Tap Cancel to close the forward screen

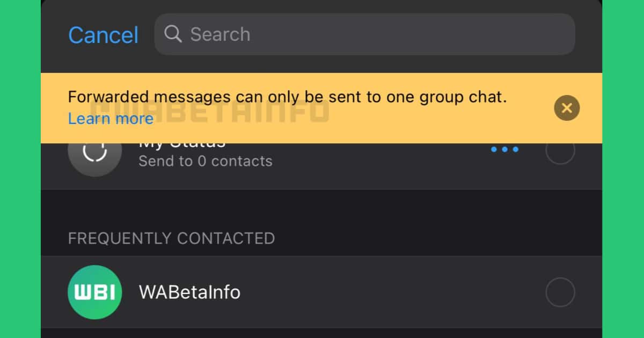point(103,35)
